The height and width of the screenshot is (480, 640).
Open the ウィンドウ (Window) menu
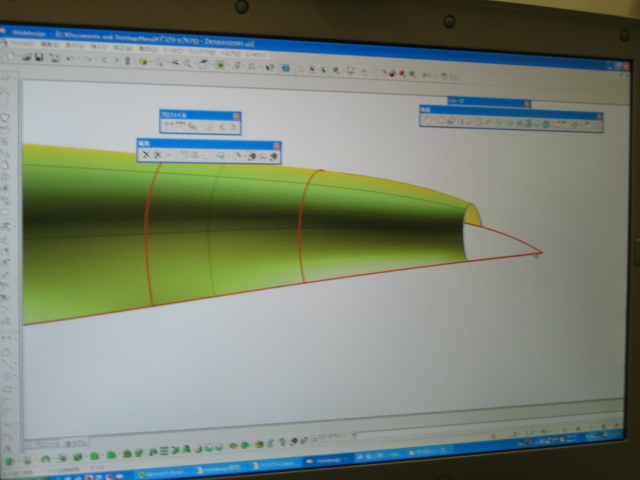[x=202, y=52]
